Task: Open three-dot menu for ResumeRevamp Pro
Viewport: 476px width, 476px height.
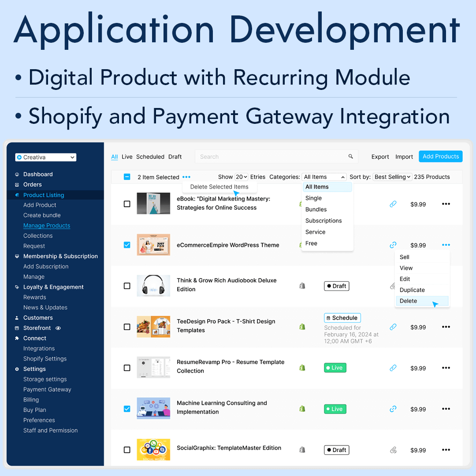Action: (446, 368)
